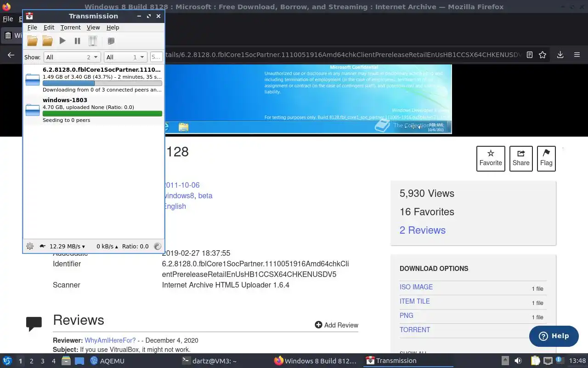Open the taskbar start menu icon
588x368 pixels.
7,361
